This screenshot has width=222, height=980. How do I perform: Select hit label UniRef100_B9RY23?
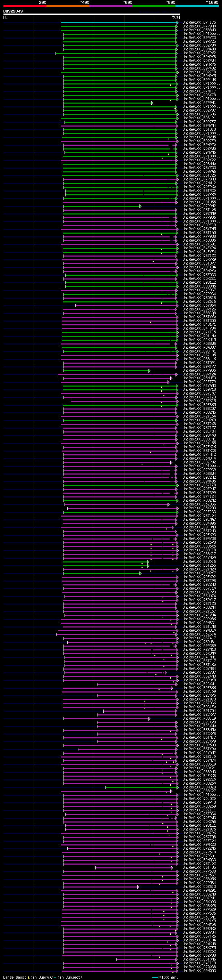tap(199, 38)
